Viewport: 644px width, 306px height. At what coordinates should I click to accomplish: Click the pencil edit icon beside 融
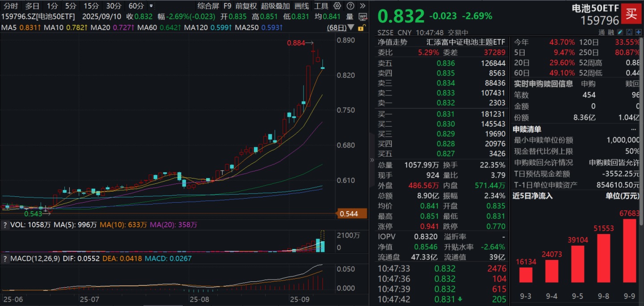pyautogui.click(x=619, y=32)
